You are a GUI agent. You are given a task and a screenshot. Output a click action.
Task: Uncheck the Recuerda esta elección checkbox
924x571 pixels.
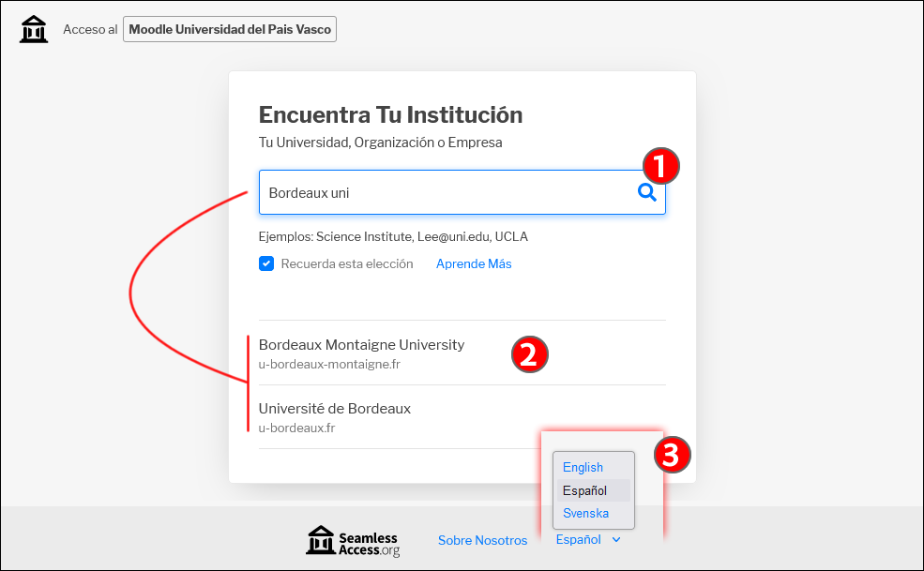click(266, 264)
